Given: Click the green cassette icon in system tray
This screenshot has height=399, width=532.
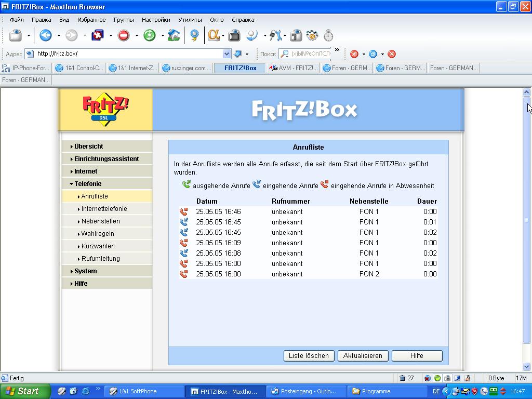Looking at the screenshot, I should click(x=494, y=391).
